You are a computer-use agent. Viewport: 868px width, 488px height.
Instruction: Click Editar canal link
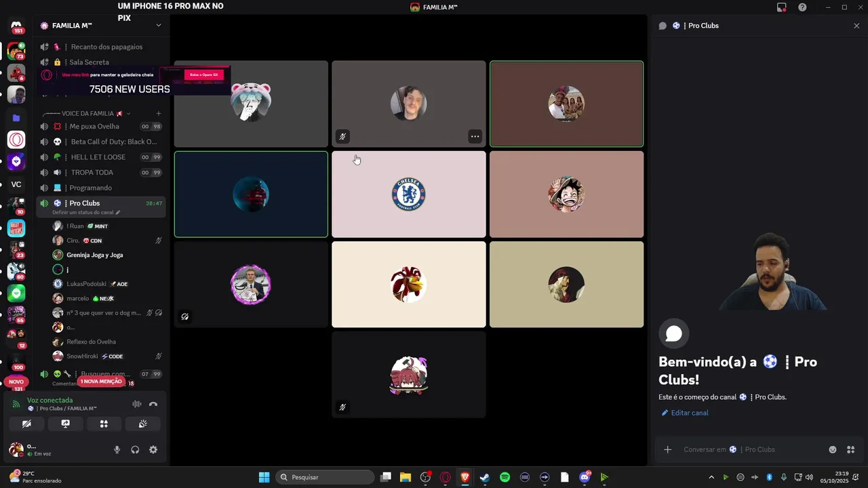tap(685, 413)
